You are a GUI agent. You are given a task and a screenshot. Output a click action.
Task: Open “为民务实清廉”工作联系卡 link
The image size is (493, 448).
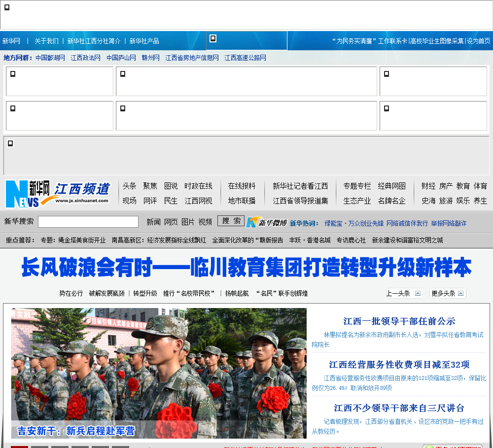369,41
